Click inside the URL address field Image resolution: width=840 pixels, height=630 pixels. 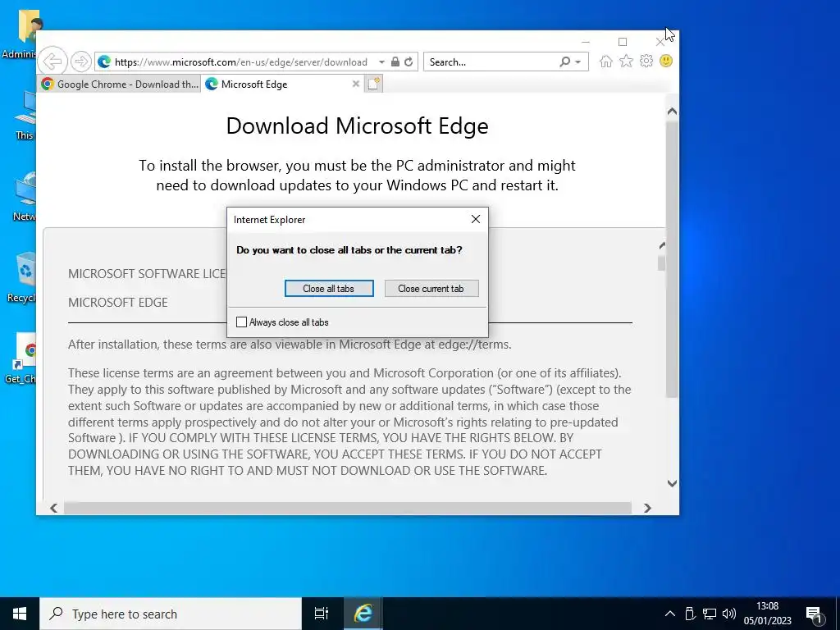click(x=241, y=62)
